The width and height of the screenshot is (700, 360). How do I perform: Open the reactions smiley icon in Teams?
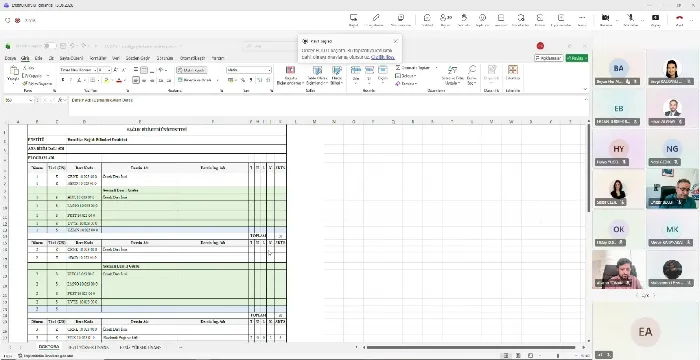[x=482, y=18]
